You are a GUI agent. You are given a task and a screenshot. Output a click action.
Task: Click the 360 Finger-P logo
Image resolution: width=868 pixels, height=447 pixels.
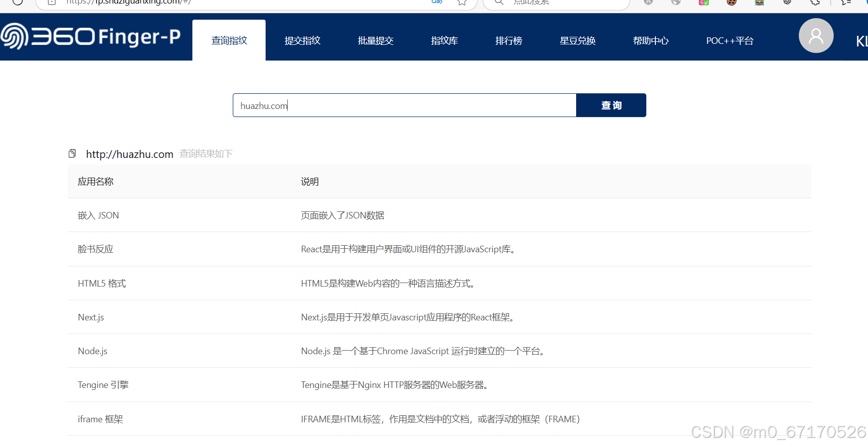pos(90,36)
